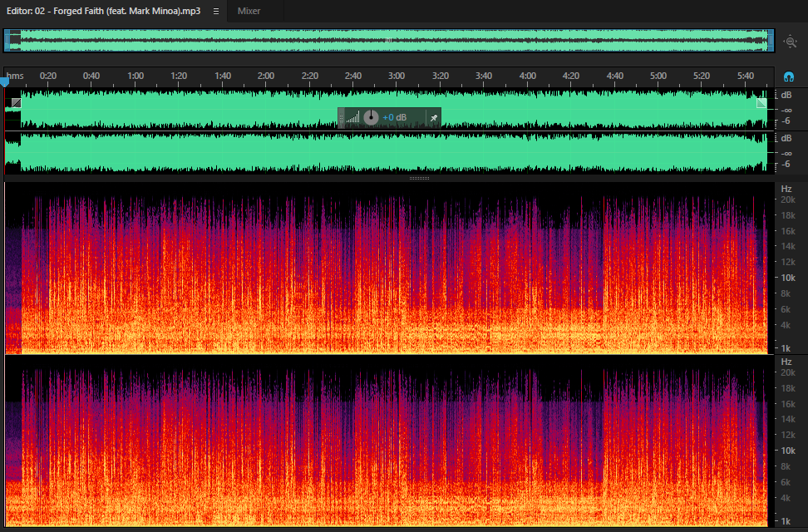Toggle the HUD pin icon
The width and height of the screenshot is (808, 532).
[434, 118]
